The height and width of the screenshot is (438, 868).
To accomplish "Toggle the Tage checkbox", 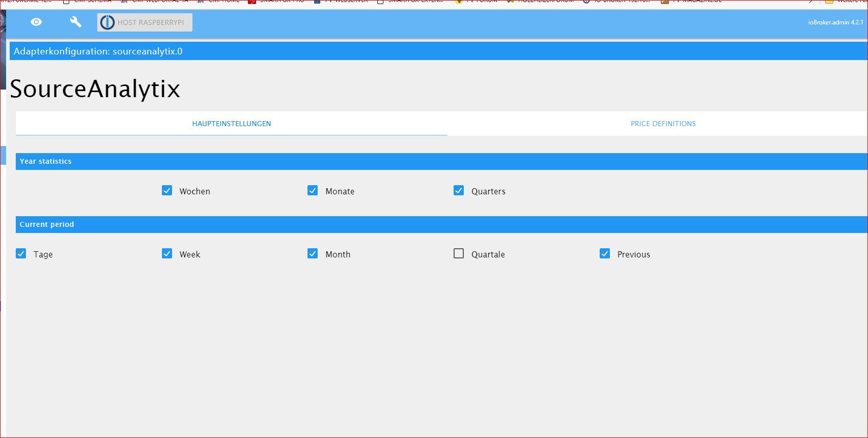I will coord(21,253).
